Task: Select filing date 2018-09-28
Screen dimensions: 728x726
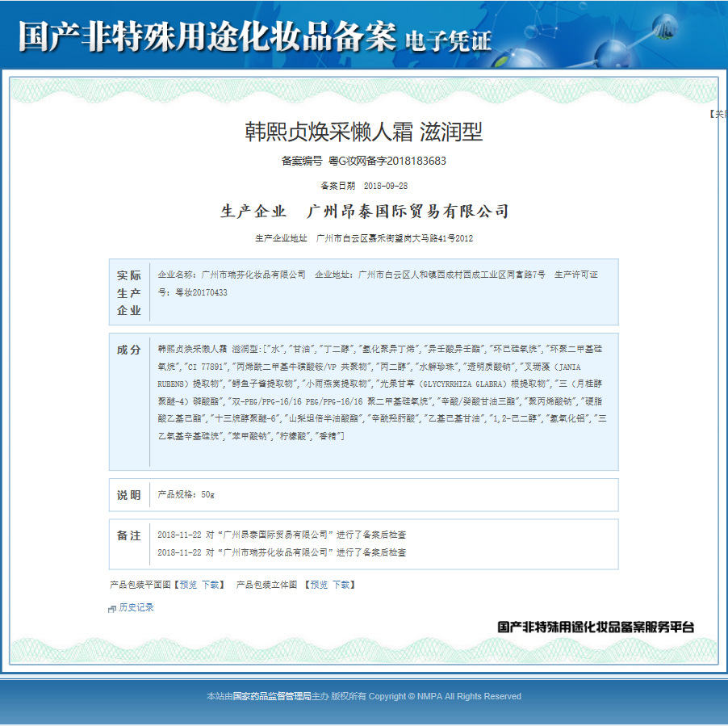Action: 386,186
